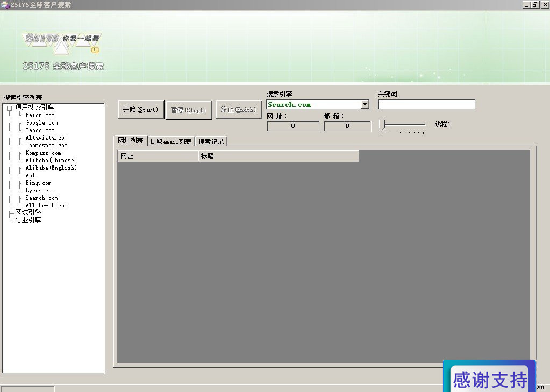Click the 终止(Endth) button
The height and width of the screenshot is (392, 550).
point(239,110)
